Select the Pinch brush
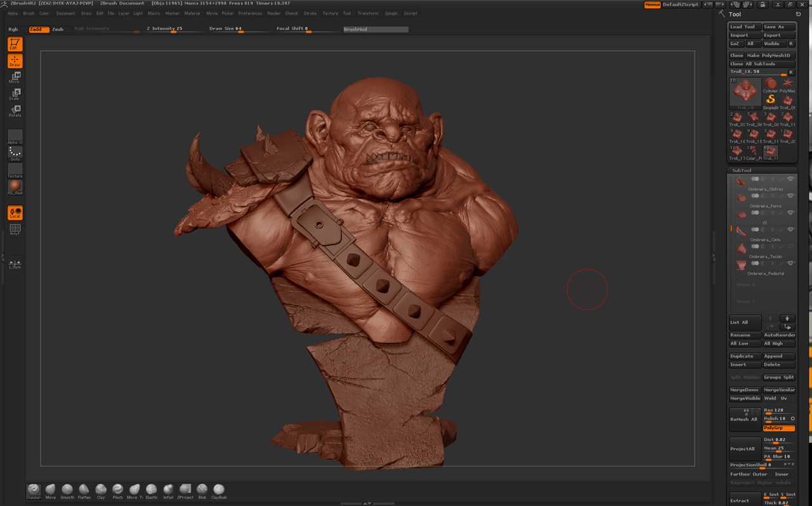Viewport: 812px width, 506px height. point(118,491)
